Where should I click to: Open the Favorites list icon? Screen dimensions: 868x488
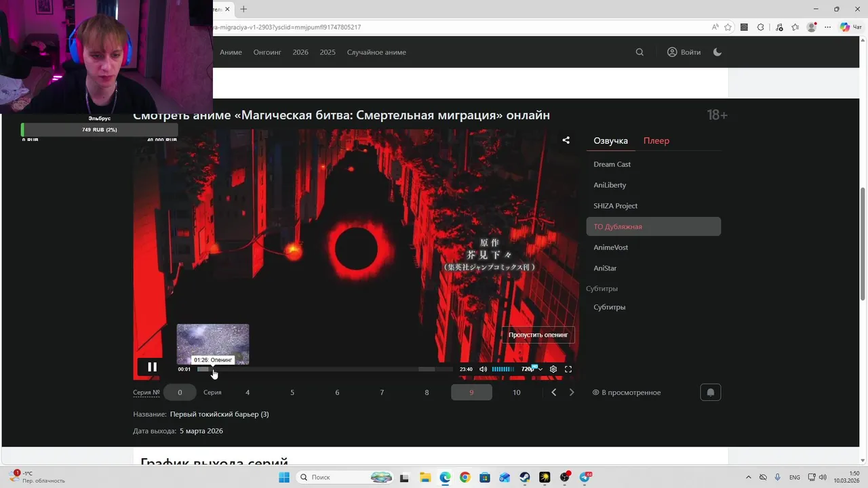pyautogui.click(x=795, y=27)
